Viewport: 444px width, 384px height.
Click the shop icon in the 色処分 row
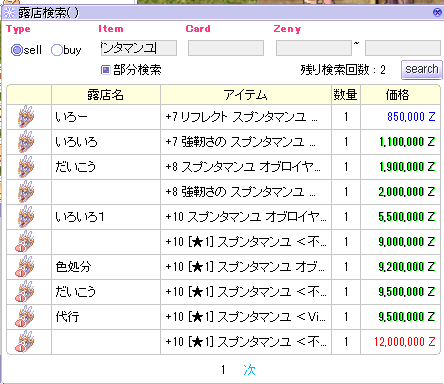(25, 267)
